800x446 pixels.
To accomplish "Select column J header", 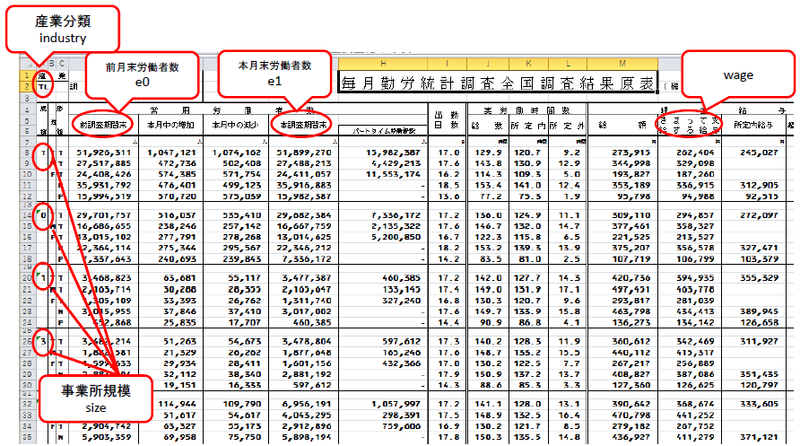I will [488, 63].
